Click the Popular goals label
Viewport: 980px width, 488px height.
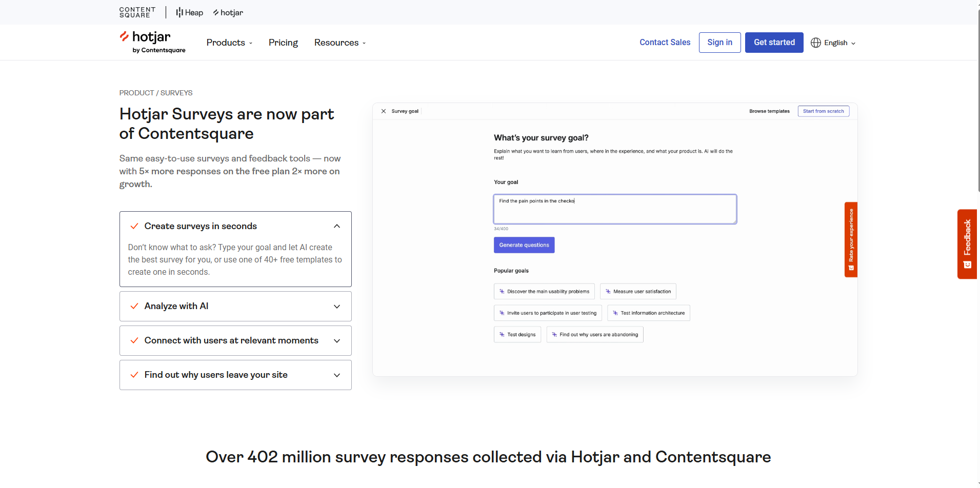coord(511,271)
